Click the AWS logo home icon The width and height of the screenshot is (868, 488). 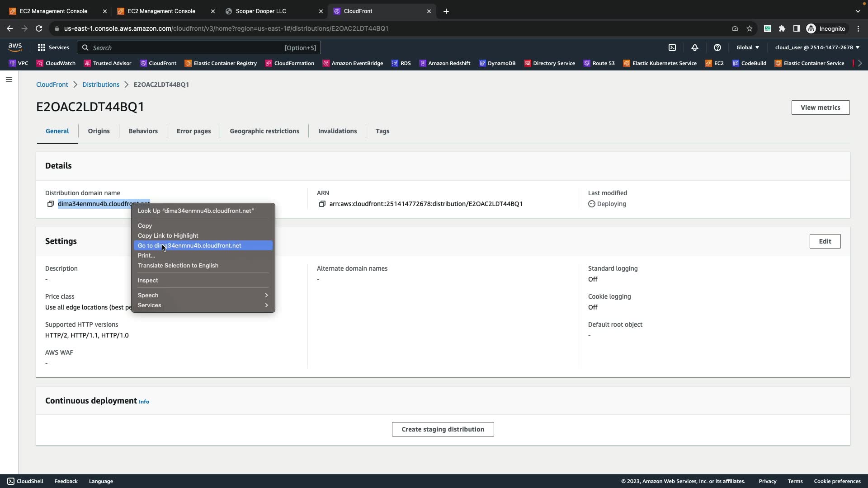(x=15, y=47)
